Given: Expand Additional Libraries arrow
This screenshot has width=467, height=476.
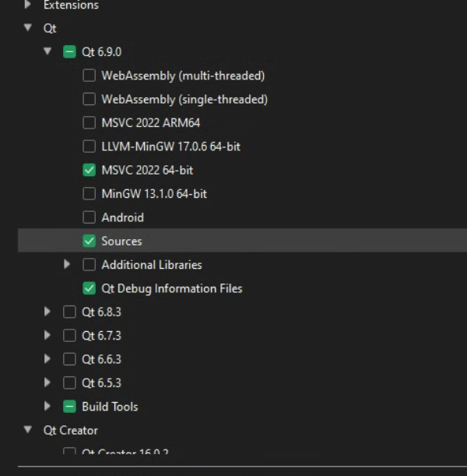Looking at the screenshot, I should (x=67, y=264).
